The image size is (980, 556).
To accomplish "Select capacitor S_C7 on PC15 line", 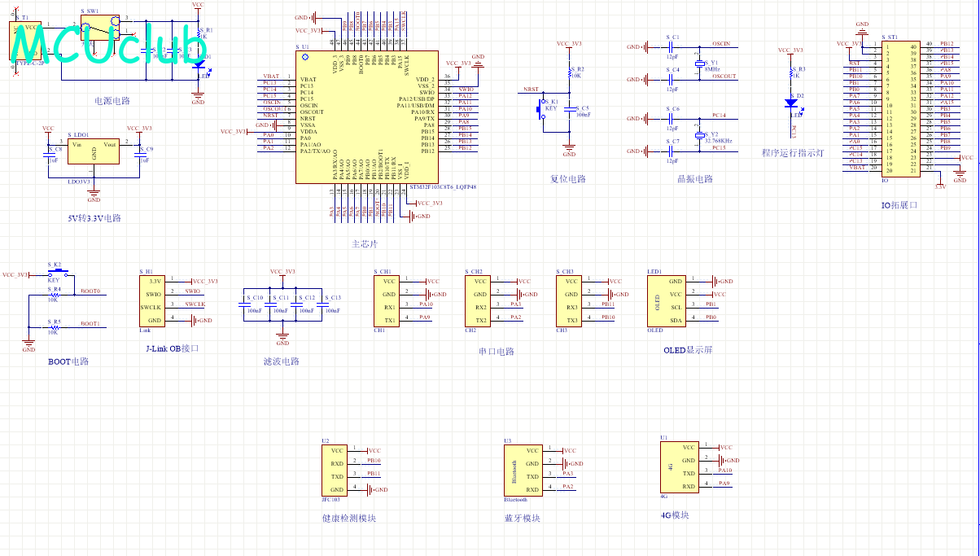I will (672, 151).
